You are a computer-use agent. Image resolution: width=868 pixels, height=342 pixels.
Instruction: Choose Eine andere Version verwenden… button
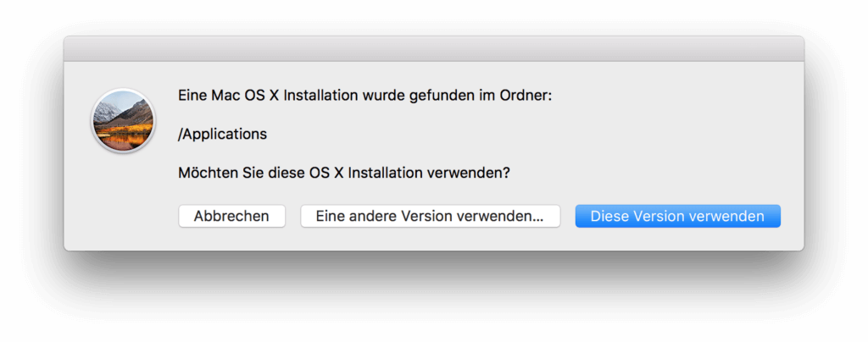coord(430,216)
